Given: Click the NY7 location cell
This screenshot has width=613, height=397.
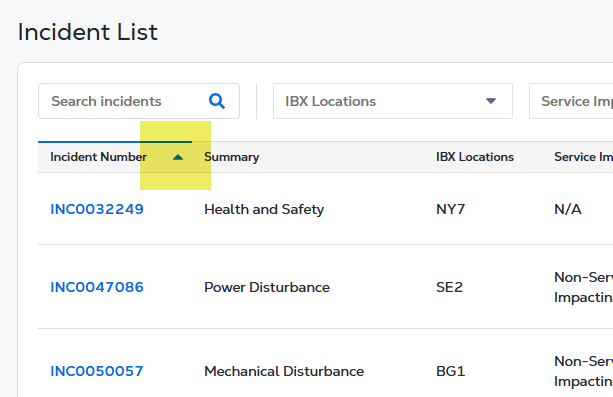Looking at the screenshot, I should (450, 209).
